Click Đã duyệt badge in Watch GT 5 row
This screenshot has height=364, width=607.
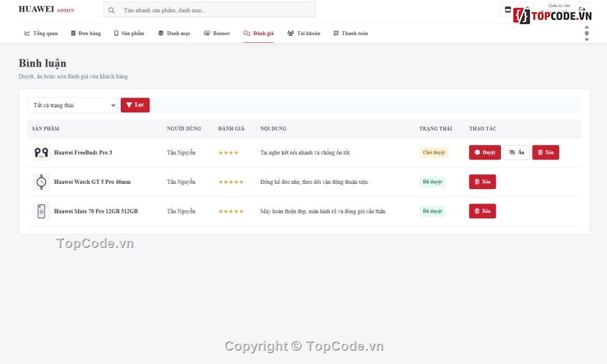pyautogui.click(x=432, y=182)
